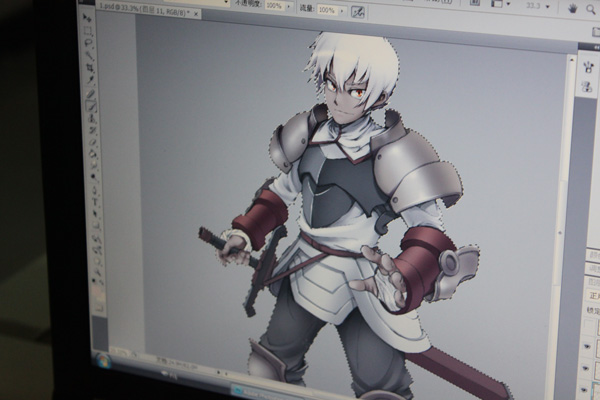Click the opacity 100% field
The height and width of the screenshot is (400, 600).
coord(275,6)
